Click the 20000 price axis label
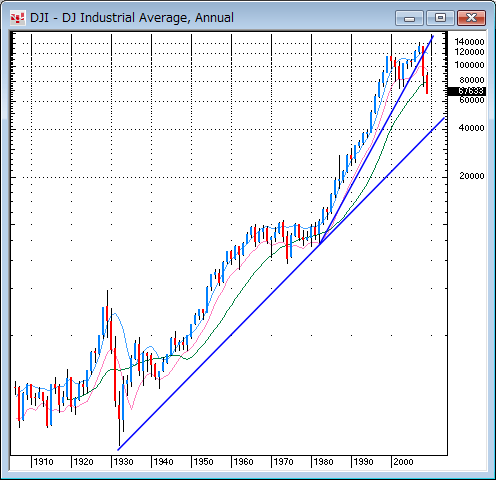The height and width of the screenshot is (480, 496). [x=471, y=176]
